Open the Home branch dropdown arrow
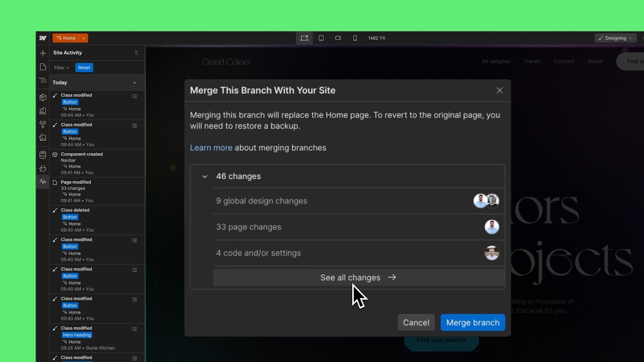The width and height of the screenshot is (644, 362). 83,38
